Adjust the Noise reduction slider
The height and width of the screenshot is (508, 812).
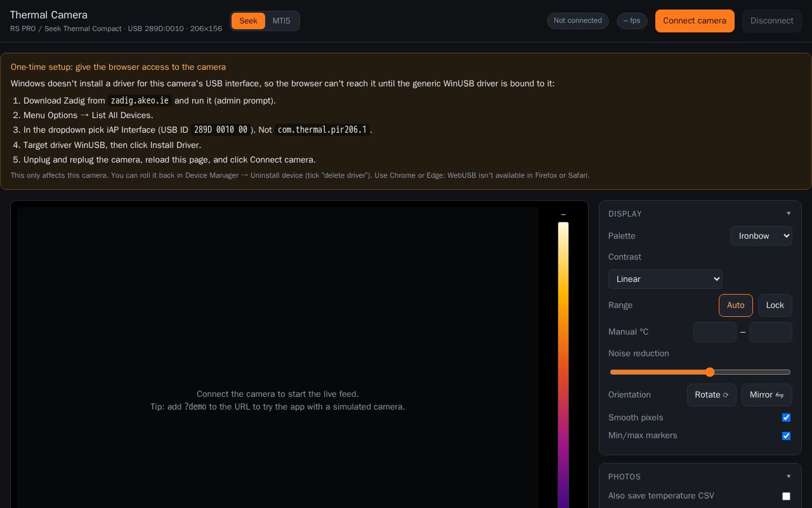click(x=700, y=372)
